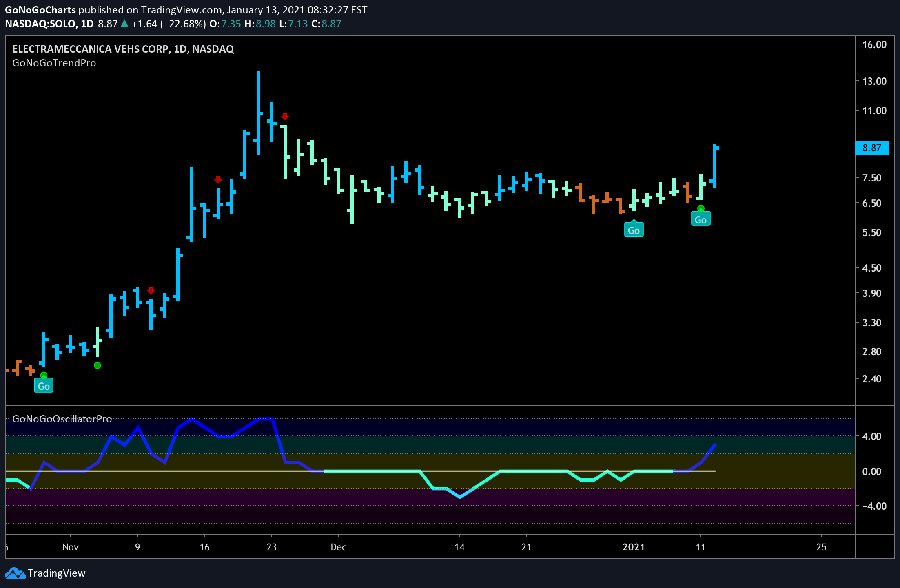900x588 pixels.
Task: Click the 2.80 price axis label
Action: 872,351
